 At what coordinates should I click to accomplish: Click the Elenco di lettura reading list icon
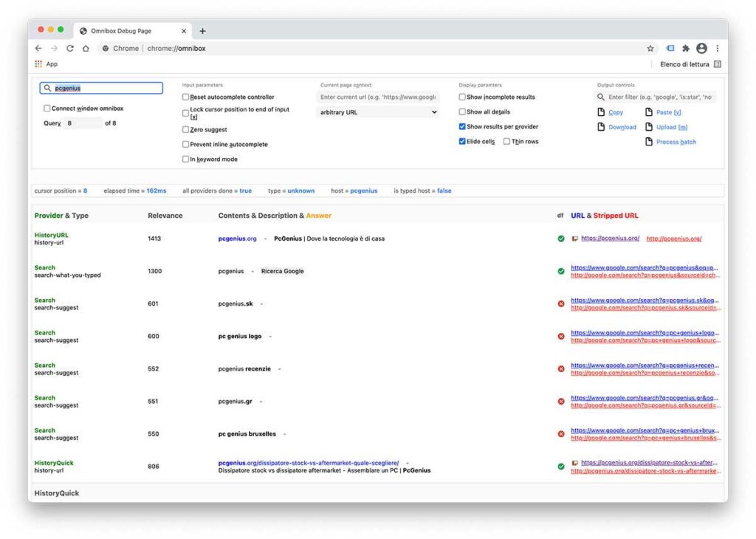718,64
